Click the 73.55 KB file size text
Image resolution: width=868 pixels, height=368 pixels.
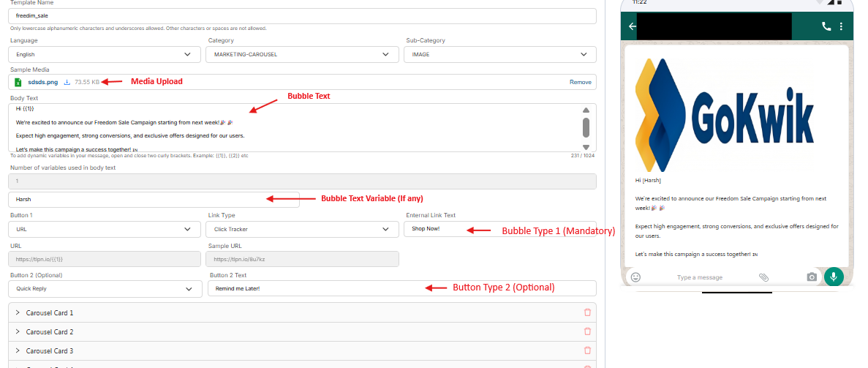[87, 82]
